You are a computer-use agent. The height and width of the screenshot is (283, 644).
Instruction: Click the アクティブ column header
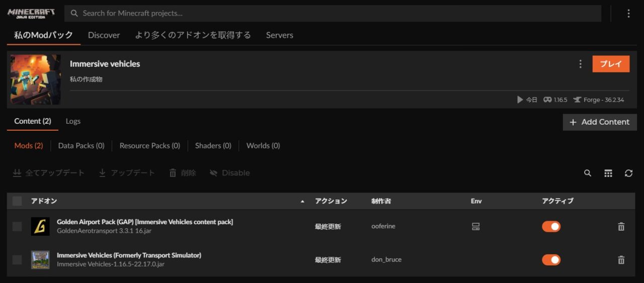557,201
